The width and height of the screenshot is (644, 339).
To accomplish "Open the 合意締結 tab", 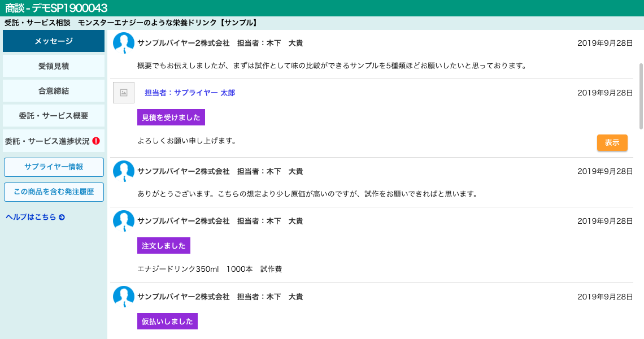I will click(x=54, y=91).
